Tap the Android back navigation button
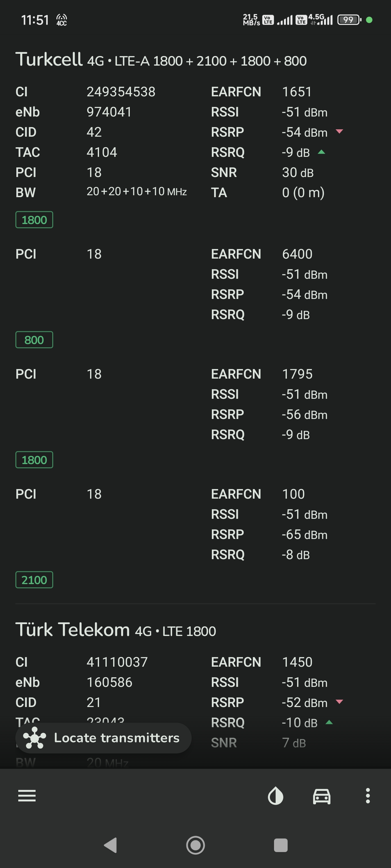 110,845
